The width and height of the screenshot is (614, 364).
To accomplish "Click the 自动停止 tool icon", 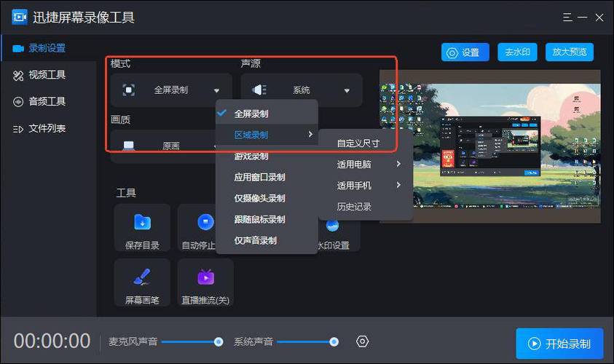I will 205,223.
